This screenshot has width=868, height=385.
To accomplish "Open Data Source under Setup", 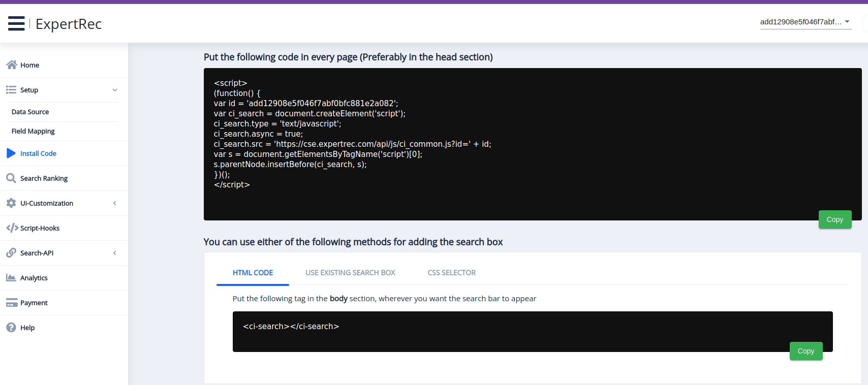I will coord(30,112).
